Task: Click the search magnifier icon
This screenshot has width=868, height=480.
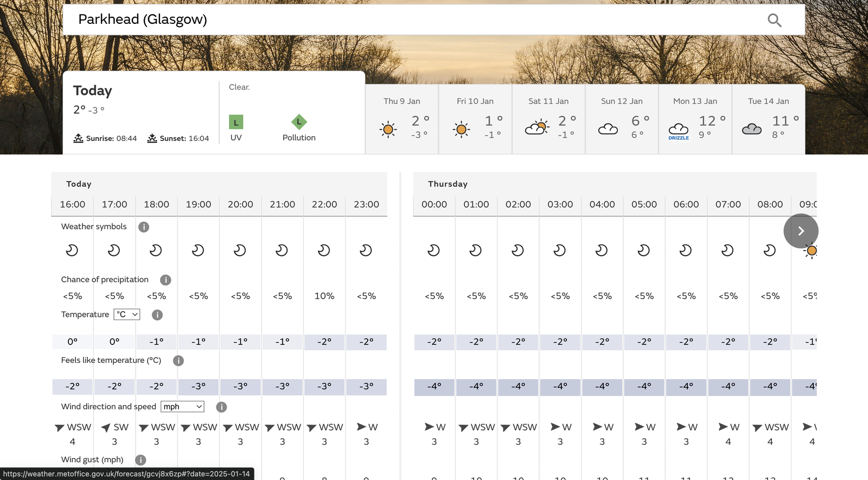Action: (774, 21)
